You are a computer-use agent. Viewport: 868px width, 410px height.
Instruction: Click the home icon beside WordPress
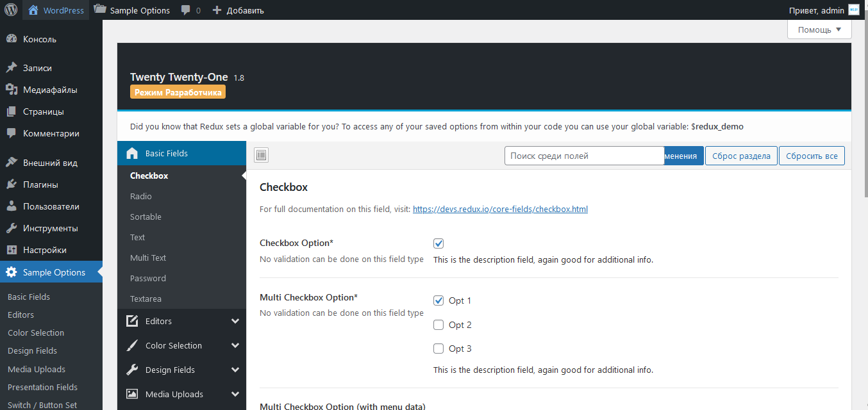click(33, 10)
